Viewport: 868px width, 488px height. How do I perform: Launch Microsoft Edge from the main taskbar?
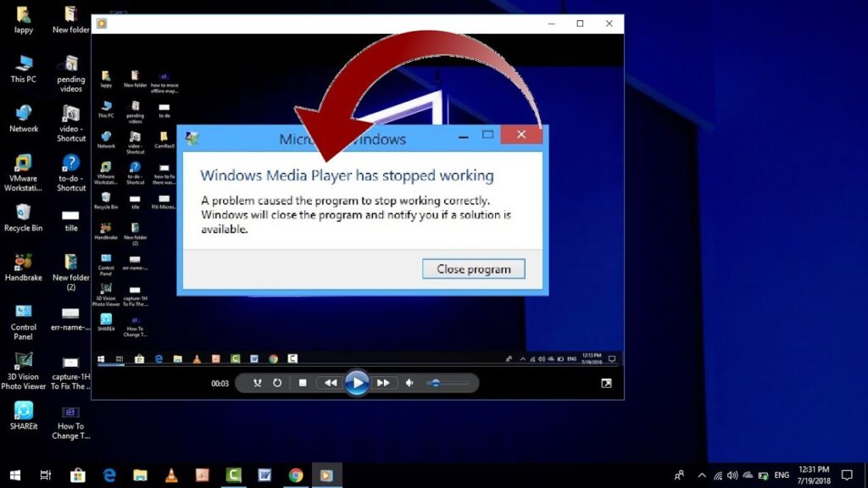pos(109,475)
